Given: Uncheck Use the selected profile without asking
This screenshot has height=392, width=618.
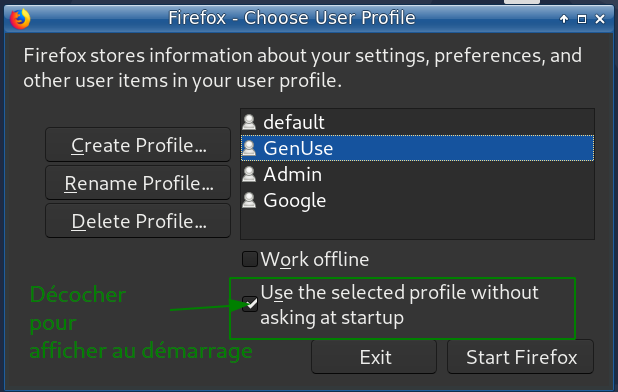Looking at the screenshot, I should point(250,304).
